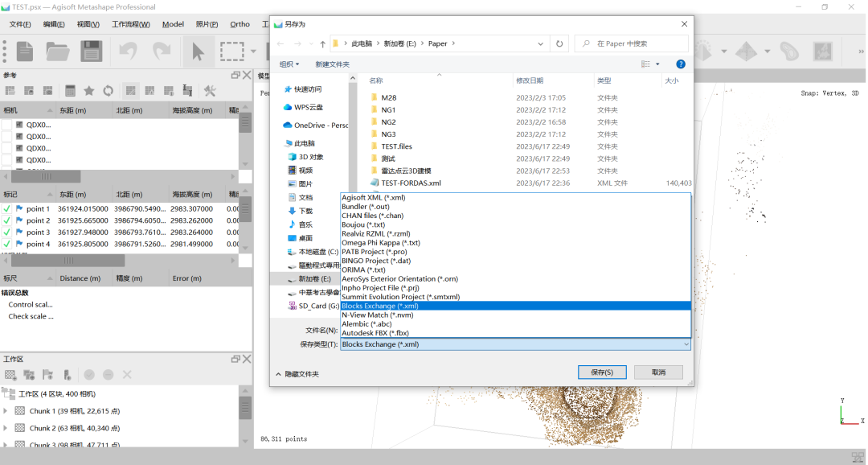Choose Autodesk FBX (*.fbx) format
This screenshot has height=465, width=868.
coord(515,333)
